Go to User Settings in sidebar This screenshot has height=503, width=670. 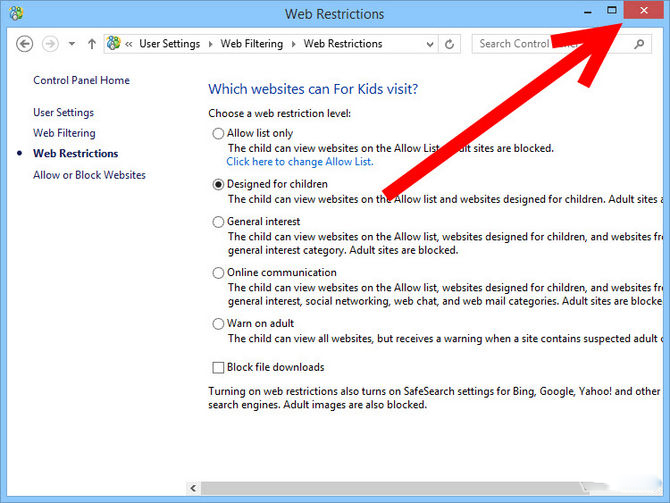63,112
